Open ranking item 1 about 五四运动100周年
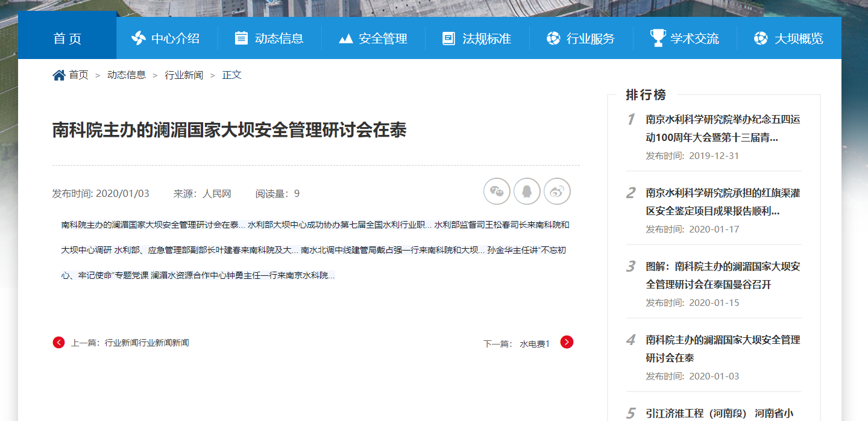The width and height of the screenshot is (868, 421). [723, 128]
